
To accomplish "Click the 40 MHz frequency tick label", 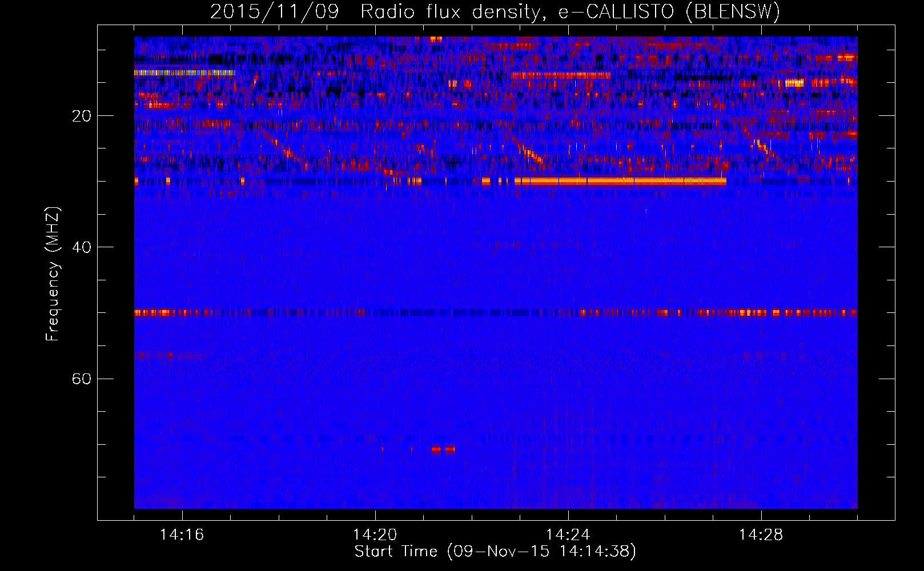I will [x=82, y=247].
